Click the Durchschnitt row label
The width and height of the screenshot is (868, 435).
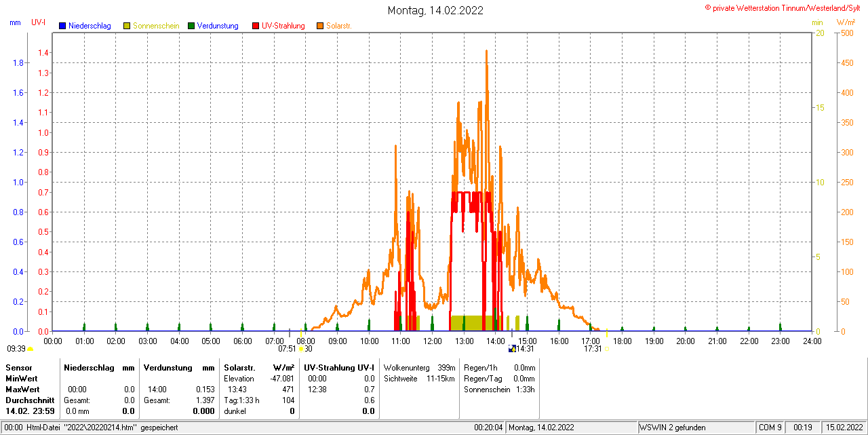(30, 400)
